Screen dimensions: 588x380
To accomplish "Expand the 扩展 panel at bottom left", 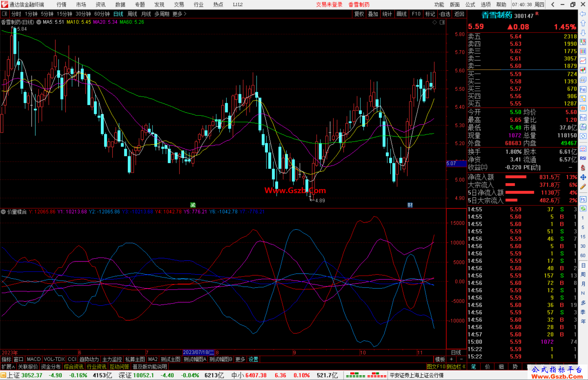I will pos(8,367).
